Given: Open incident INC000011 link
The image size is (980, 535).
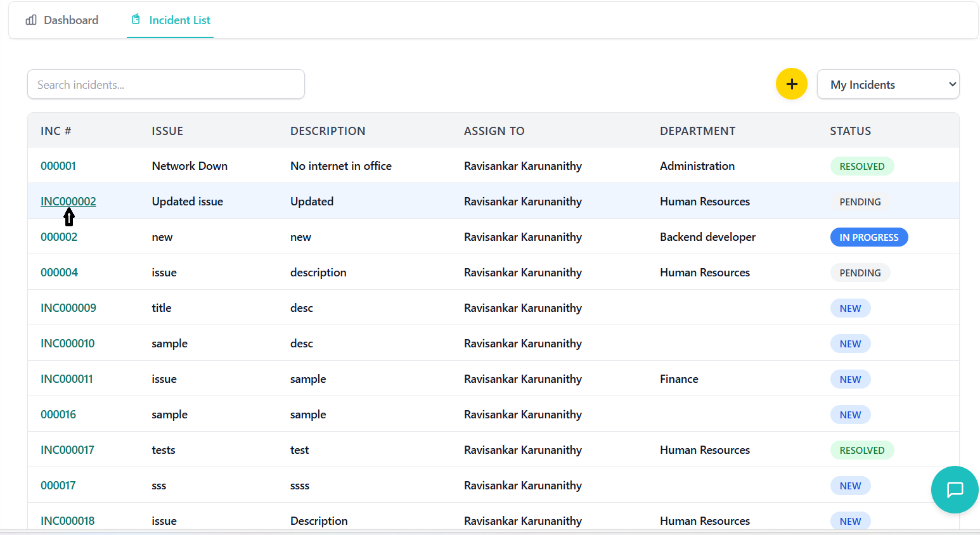Looking at the screenshot, I should pyautogui.click(x=67, y=379).
